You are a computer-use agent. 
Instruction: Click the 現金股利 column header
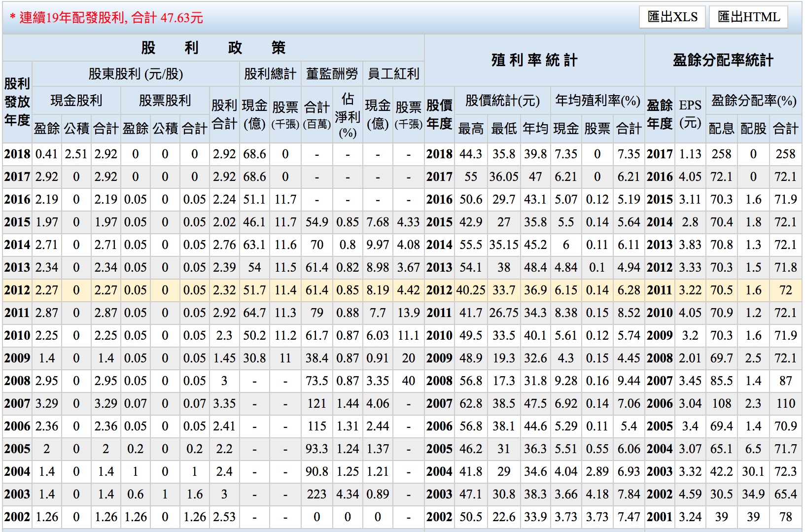point(76,101)
